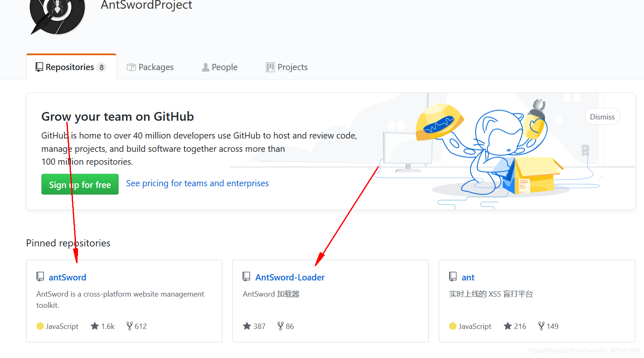Click the repository count badge 8

click(x=102, y=67)
